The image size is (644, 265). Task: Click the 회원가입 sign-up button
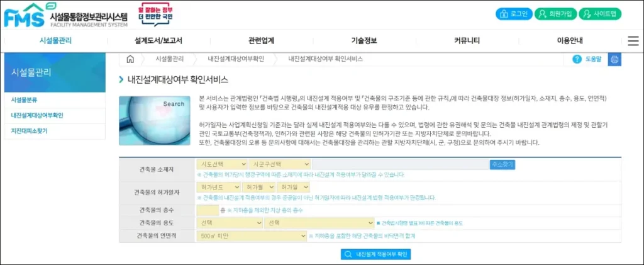[556, 14]
